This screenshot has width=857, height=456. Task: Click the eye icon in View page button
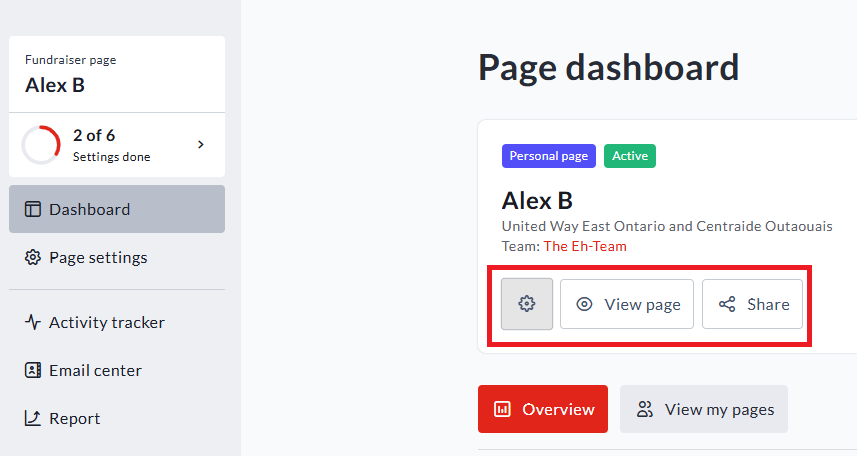pos(585,304)
